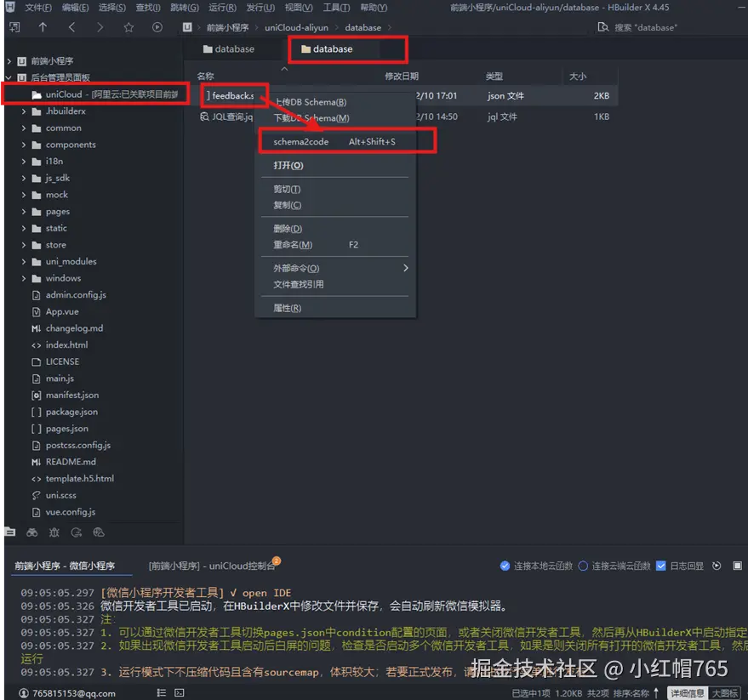The image size is (748, 700).
Task: Expand the common folder
Action: click(x=23, y=128)
